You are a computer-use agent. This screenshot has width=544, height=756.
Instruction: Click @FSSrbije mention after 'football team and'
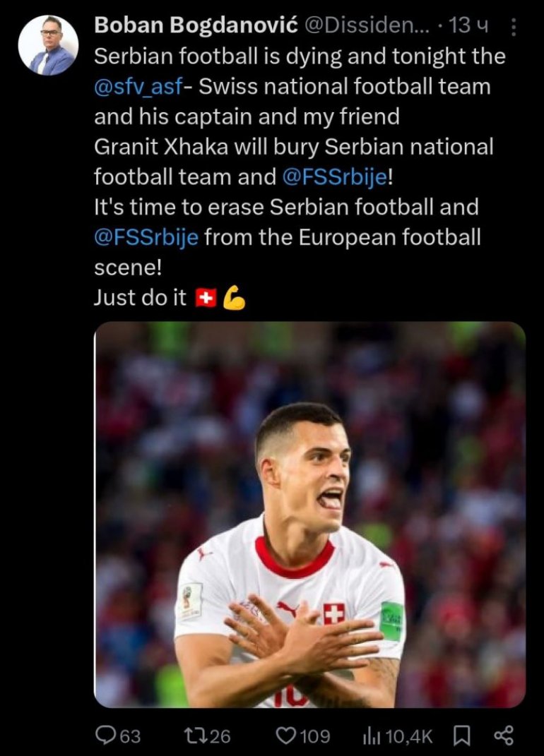point(335,177)
